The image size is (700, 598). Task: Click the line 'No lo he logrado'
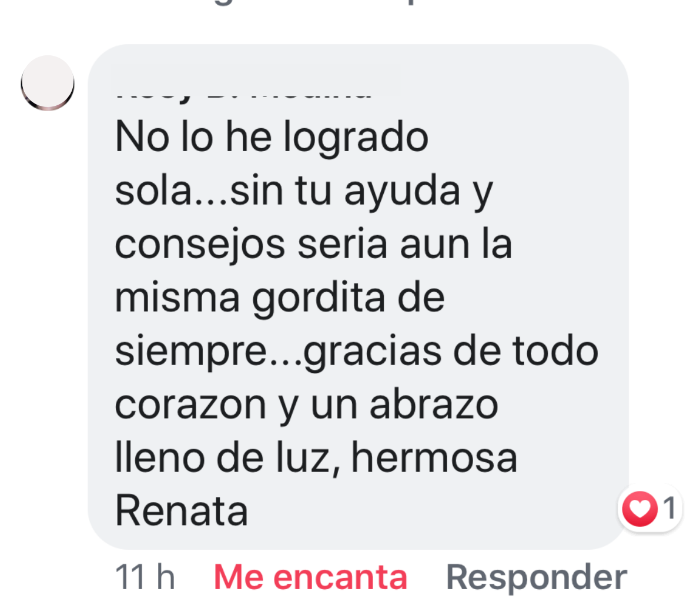tap(272, 138)
